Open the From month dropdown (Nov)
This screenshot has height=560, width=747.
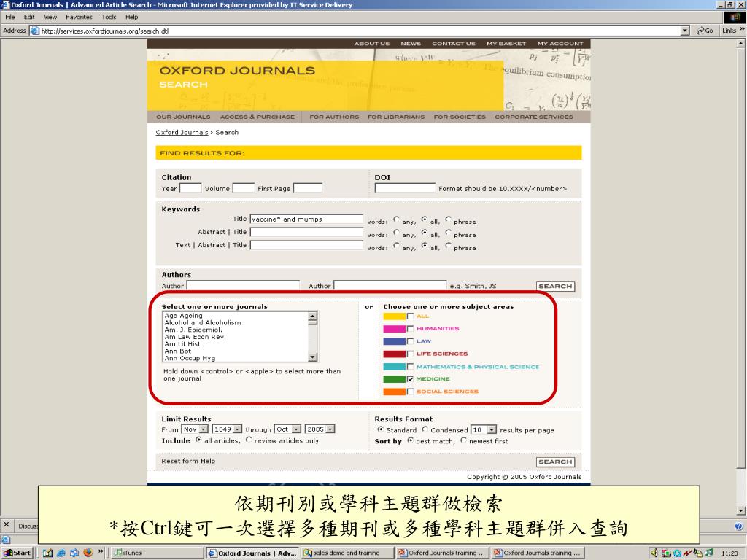pos(194,429)
